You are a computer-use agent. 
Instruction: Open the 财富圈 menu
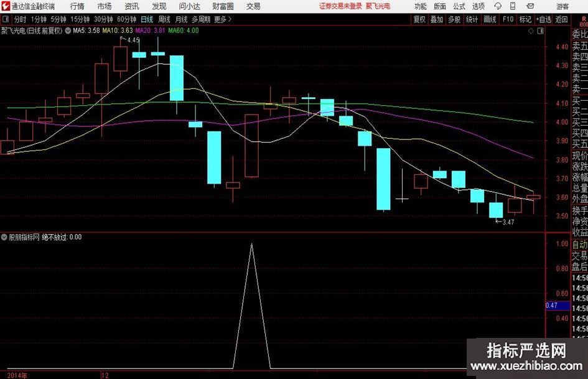click(x=223, y=6)
